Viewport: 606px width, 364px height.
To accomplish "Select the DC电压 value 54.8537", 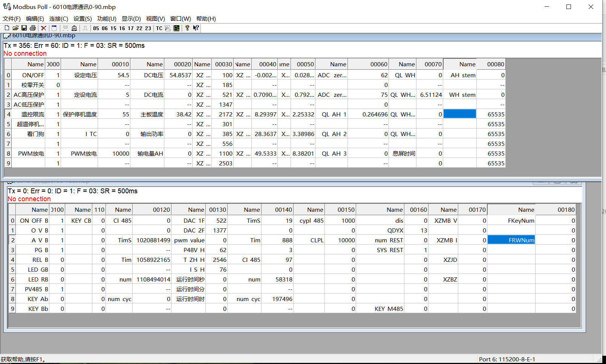I will (x=178, y=75).
